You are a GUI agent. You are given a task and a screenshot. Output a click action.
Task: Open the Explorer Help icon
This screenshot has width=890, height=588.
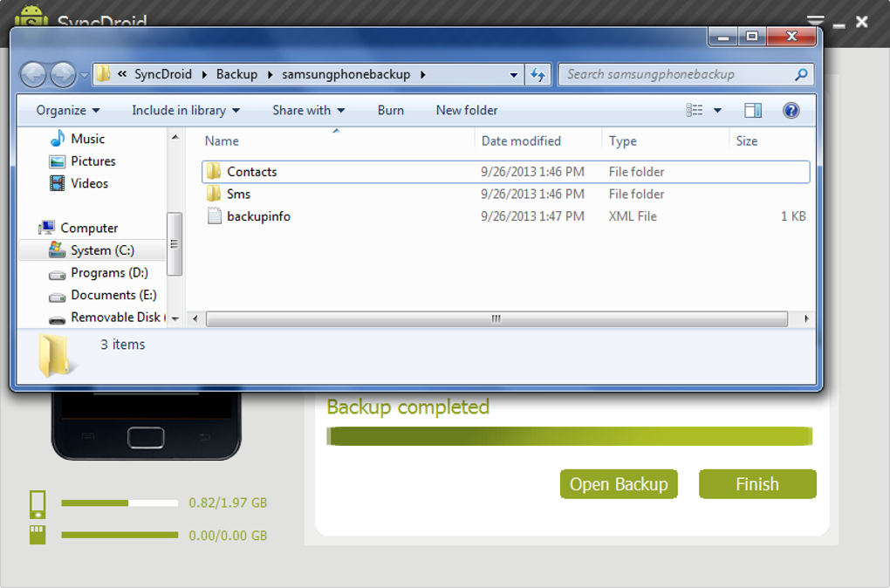point(791,110)
